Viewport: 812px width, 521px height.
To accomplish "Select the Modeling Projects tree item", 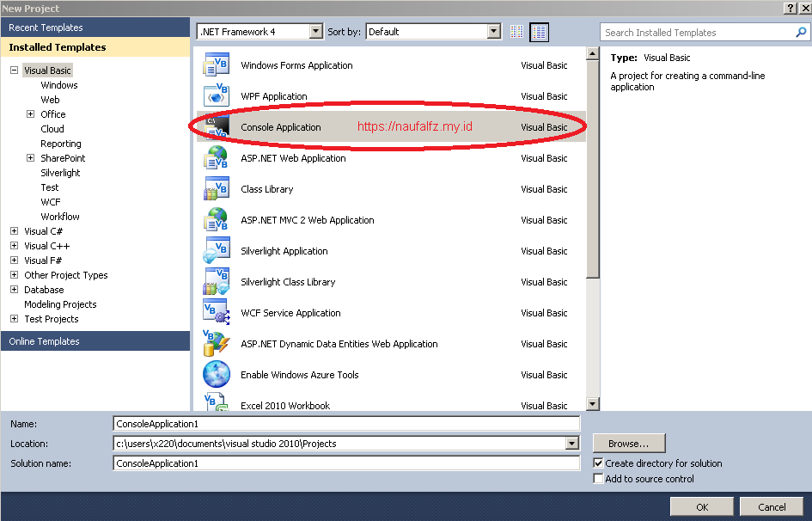I will [x=60, y=304].
